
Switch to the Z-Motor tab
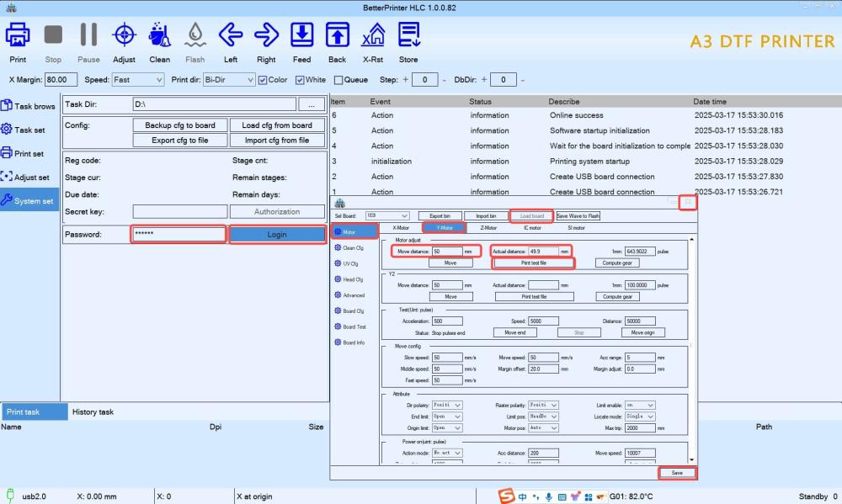pyautogui.click(x=488, y=228)
